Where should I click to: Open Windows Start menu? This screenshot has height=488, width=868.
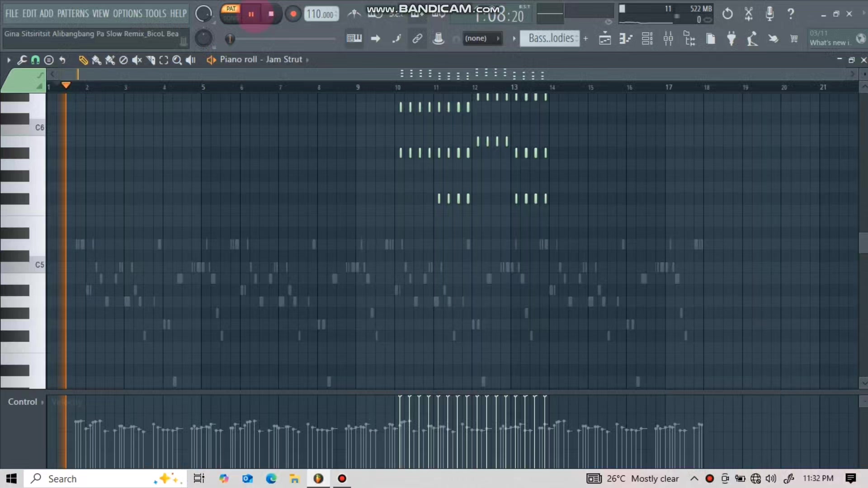click(12, 479)
